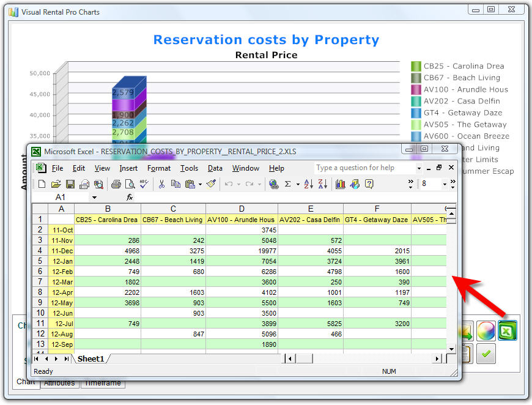The width and height of the screenshot is (532, 405).
Task: Open the help question box dropdown arrow
Action: click(419, 168)
